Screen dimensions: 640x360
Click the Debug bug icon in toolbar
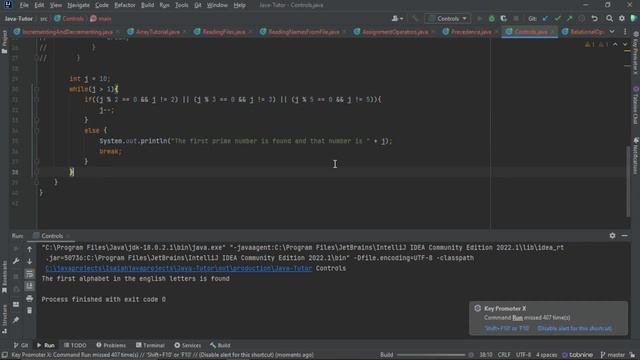click(x=491, y=19)
